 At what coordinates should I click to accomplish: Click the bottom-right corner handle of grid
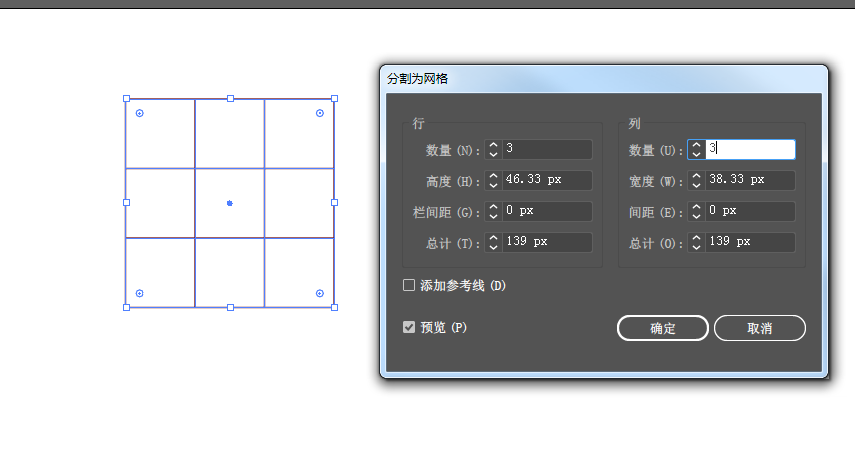(x=334, y=308)
